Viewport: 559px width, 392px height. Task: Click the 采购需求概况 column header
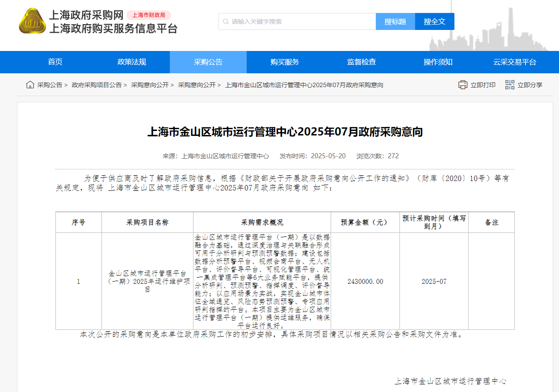click(x=262, y=222)
